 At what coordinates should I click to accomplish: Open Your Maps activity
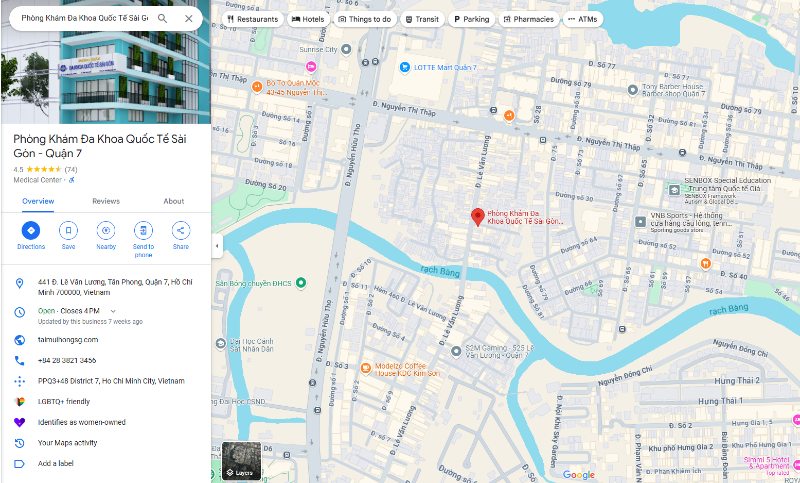click(x=67, y=443)
